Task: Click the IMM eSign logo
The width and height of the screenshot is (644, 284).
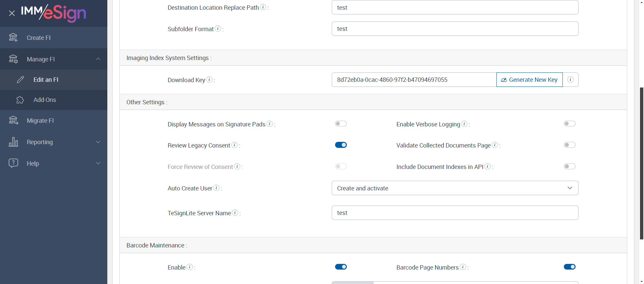Action: coord(54,13)
